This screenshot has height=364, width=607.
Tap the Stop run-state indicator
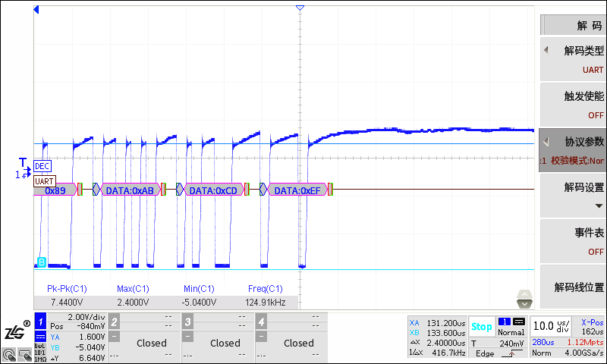[x=481, y=327]
